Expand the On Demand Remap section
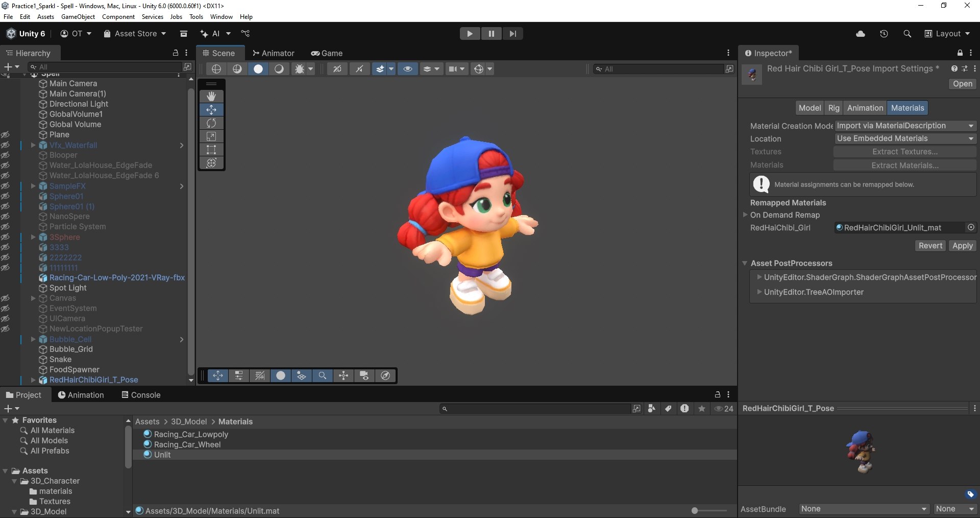Screen dimensions: 980x518 pyautogui.click(x=745, y=215)
